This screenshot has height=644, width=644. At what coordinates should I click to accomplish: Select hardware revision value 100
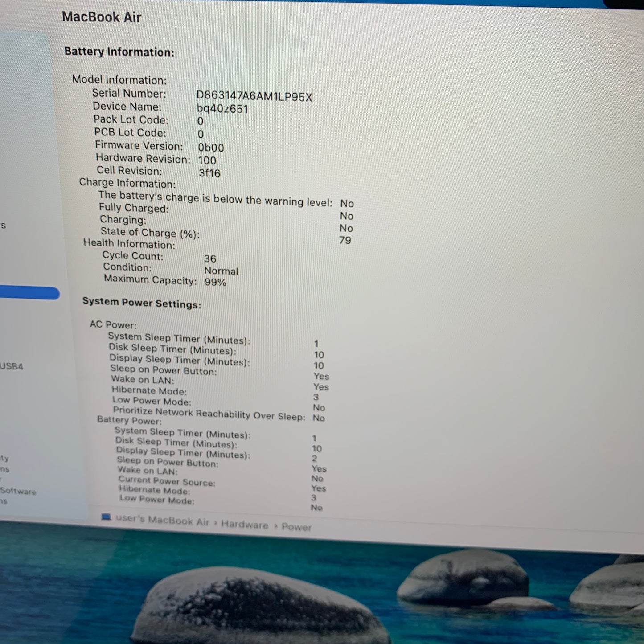click(x=207, y=160)
